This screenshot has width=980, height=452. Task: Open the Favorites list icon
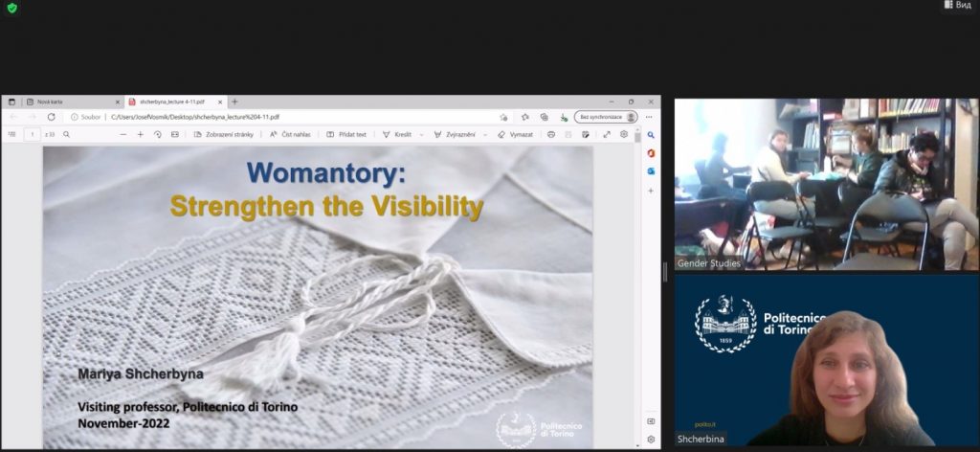pyautogui.click(x=525, y=117)
